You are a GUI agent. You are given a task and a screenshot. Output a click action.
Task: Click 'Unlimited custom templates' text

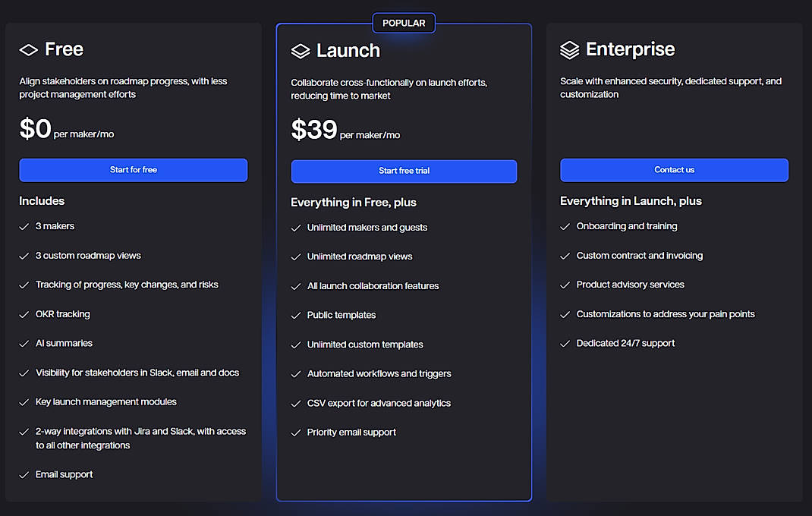coord(365,345)
